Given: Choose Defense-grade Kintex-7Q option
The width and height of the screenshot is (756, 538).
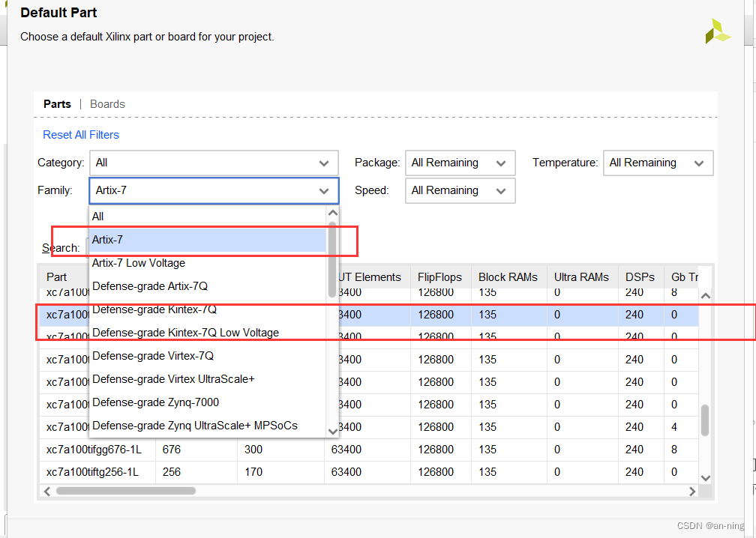Looking at the screenshot, I should pyautogui.click(x=208, y=309).
